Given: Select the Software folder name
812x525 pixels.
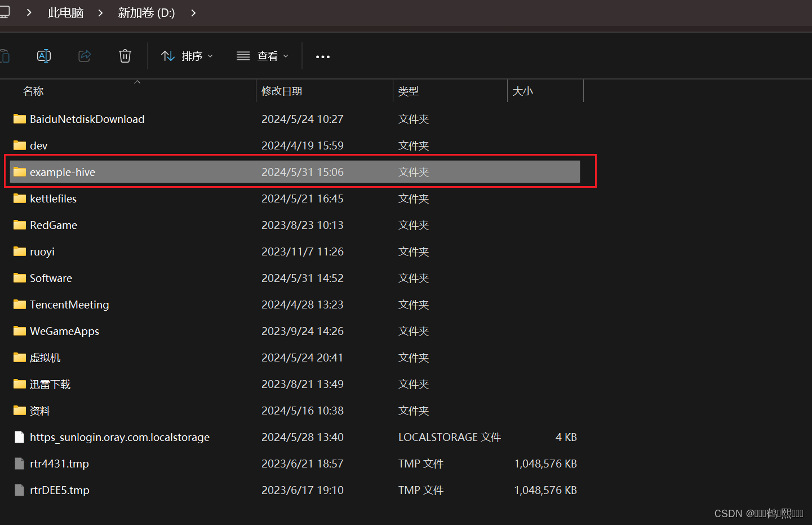Looking at the screenshot, I should point(51,278).
